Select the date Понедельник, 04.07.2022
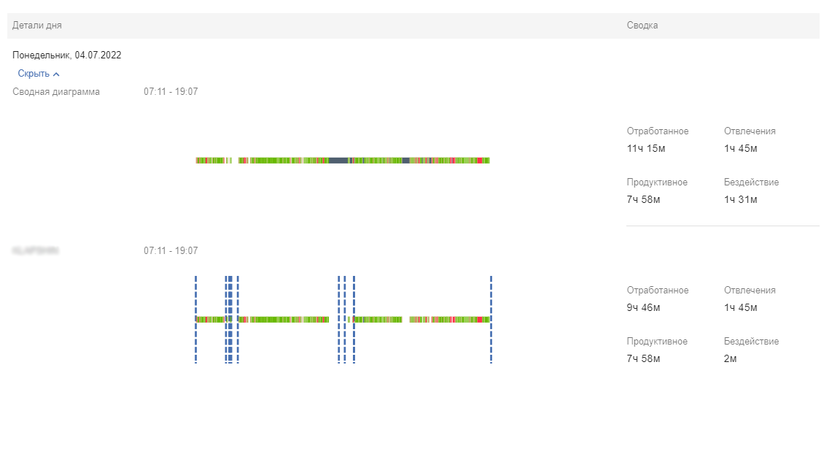This screenshot has width=840, height=473. click(x=67, y=55)
